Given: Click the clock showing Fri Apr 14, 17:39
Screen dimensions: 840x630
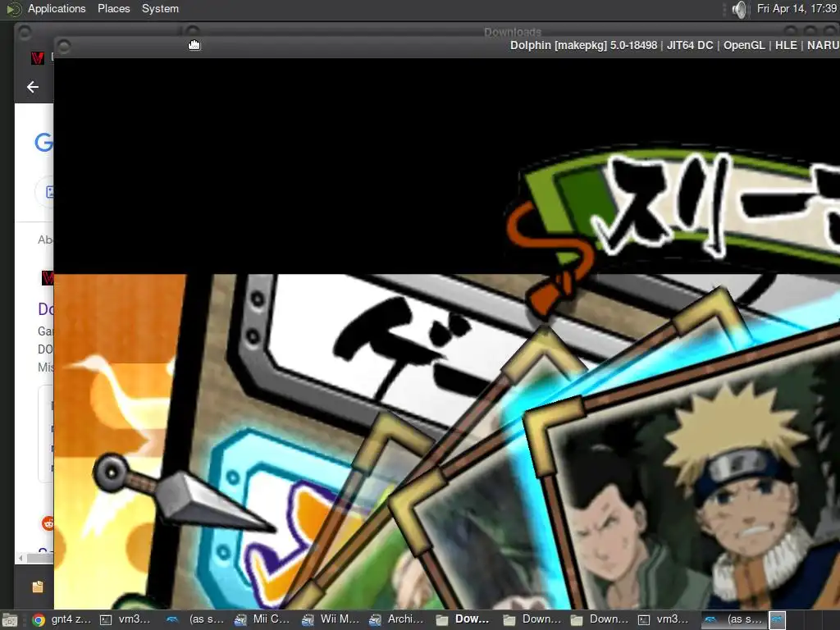Looking at the screenshot, I should (x=797, y=8).
